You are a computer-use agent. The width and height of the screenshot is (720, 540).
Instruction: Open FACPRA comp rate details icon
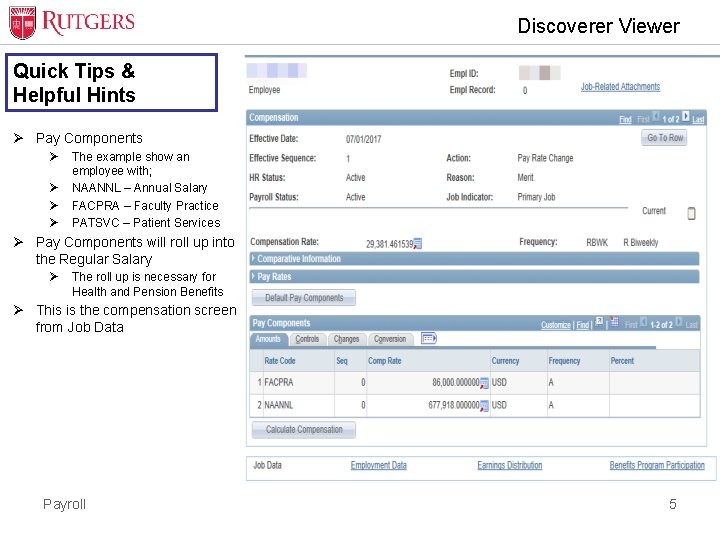click(x=484, y=383)
